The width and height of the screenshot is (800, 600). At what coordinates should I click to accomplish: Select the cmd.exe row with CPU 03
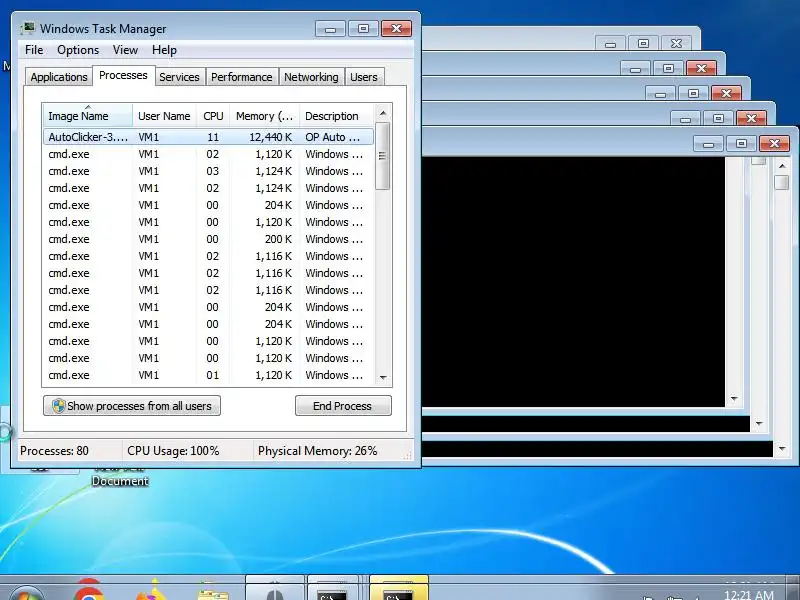coord(208,171)
